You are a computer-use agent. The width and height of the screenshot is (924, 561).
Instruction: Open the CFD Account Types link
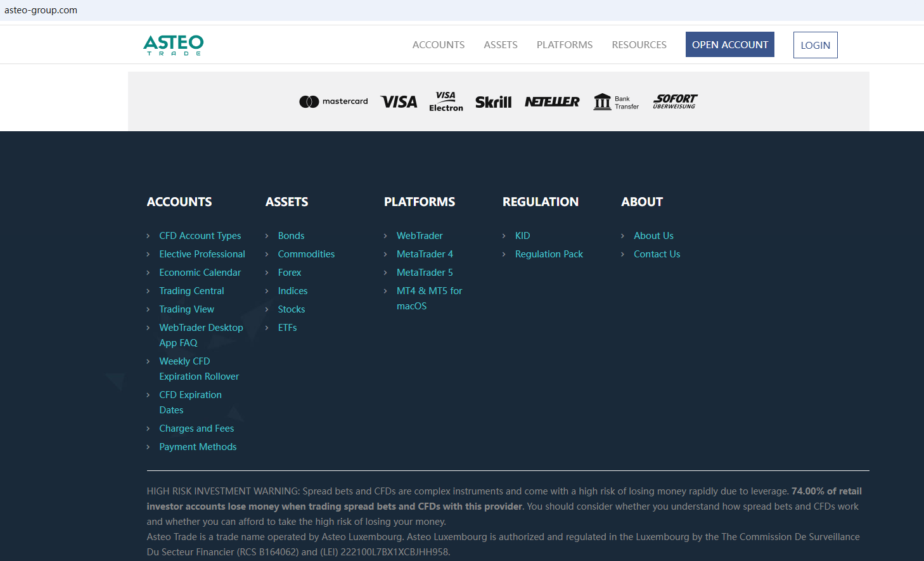[200, 236]
